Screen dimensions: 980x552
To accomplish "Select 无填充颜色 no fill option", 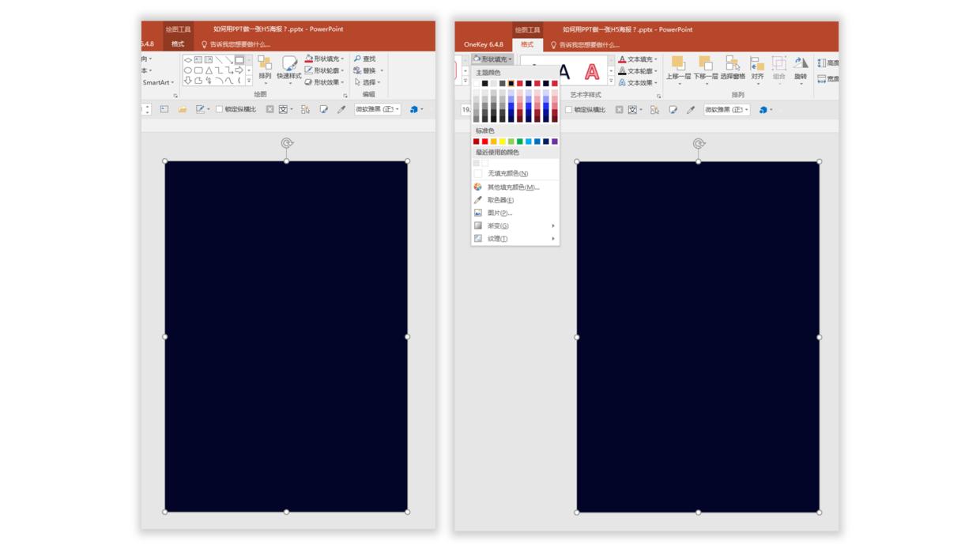I will (x=507, y=173).
